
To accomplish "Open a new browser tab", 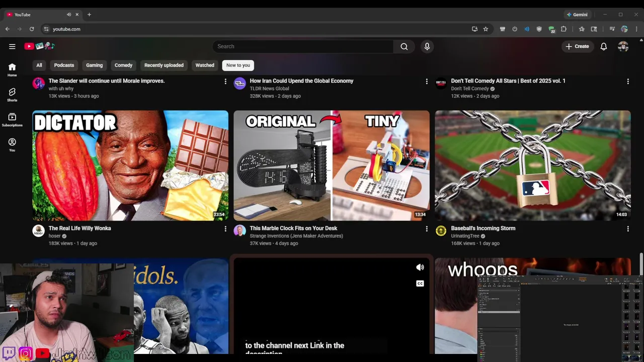I will coord(89,15).
